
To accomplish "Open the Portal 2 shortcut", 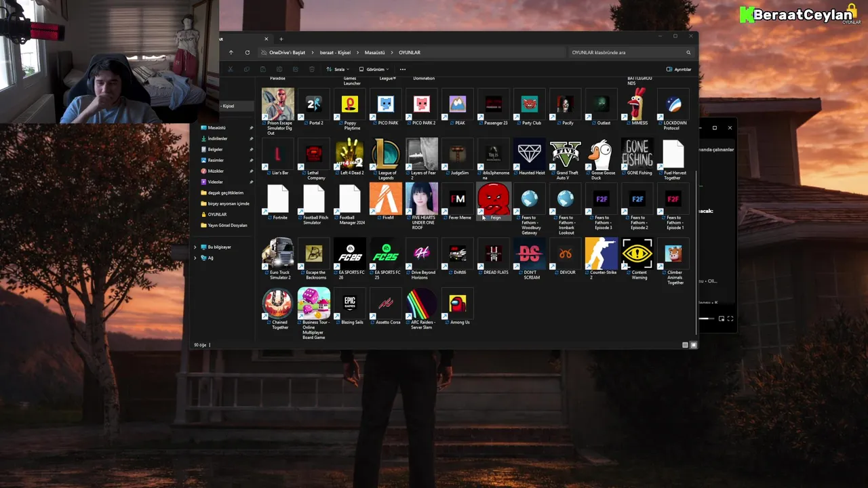I will coord(313,107).
